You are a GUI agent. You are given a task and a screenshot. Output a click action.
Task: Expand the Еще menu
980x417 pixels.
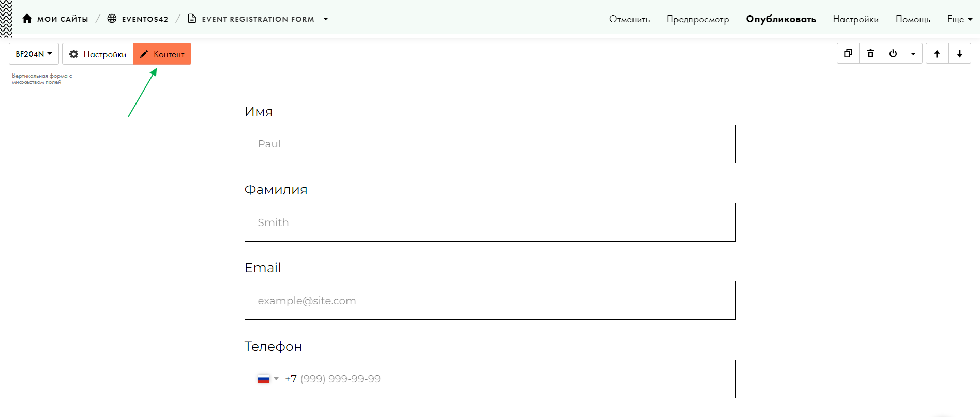coord(959,19)
